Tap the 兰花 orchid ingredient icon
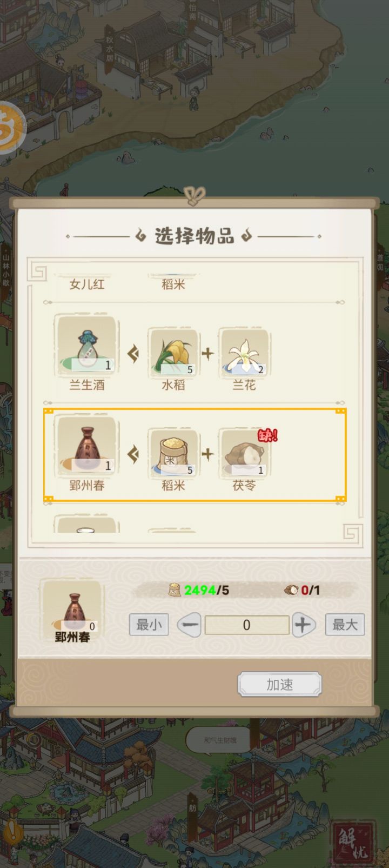The height and width of the screenshot is (868, 389). click(244, 351)
